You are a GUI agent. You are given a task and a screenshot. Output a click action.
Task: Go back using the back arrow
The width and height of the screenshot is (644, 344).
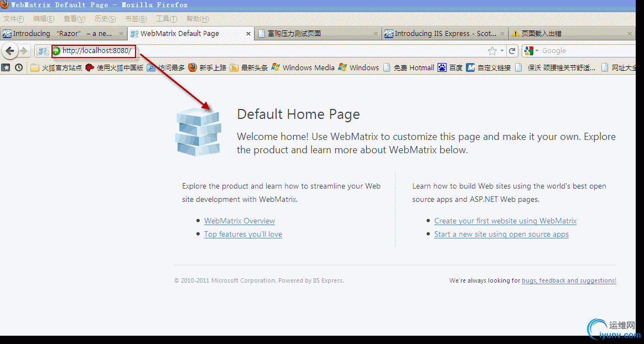[10, 51]
